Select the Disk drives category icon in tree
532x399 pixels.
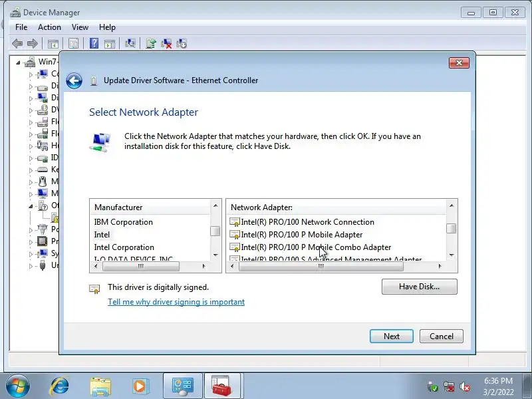[x=42, y=86]
